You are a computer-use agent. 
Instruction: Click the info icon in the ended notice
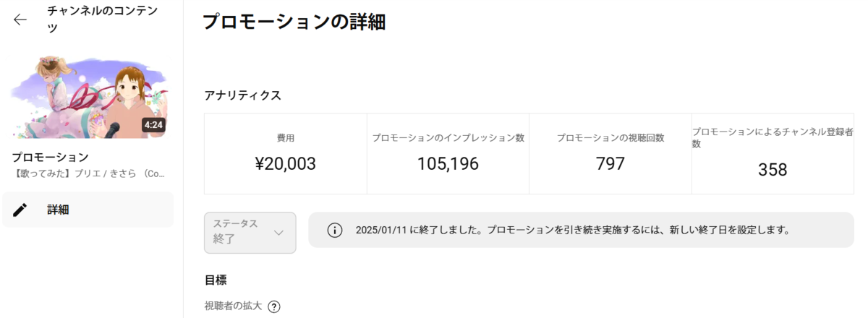click(x=334, y=231)
